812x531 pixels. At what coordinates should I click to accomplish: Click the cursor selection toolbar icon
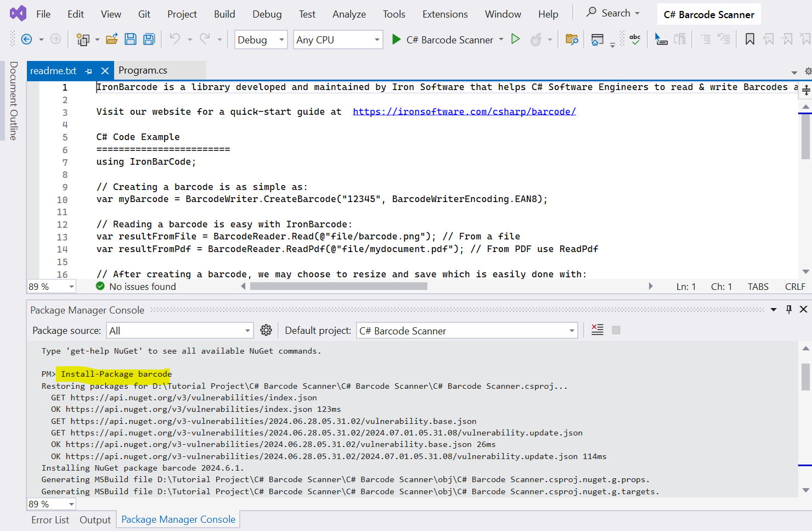[661, 39]
